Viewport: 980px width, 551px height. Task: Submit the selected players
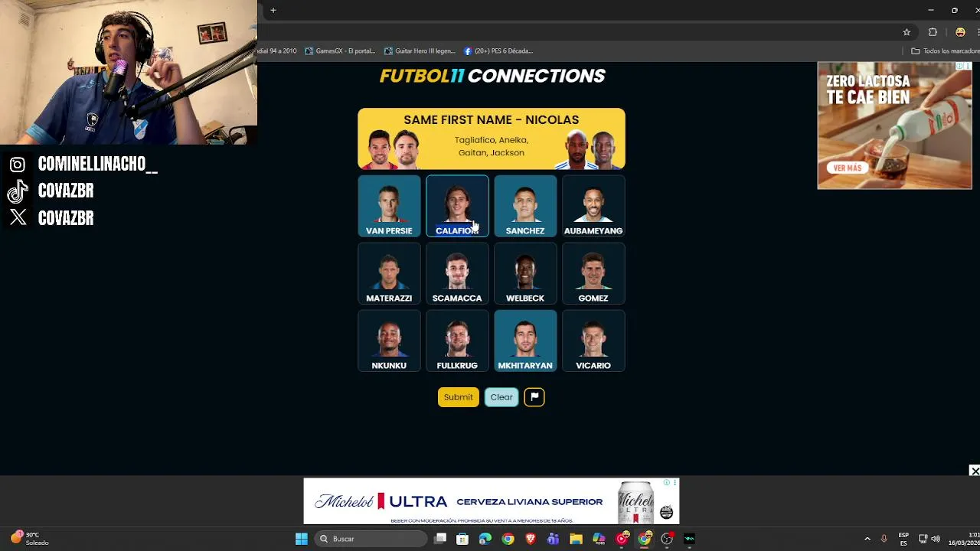click(x=458, y=396)
